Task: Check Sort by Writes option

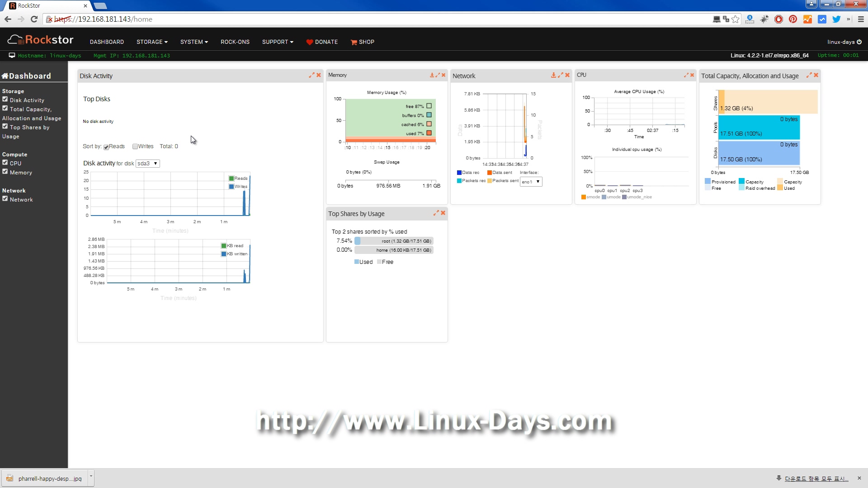Action: pyautogui.click(x=135, y=146)
